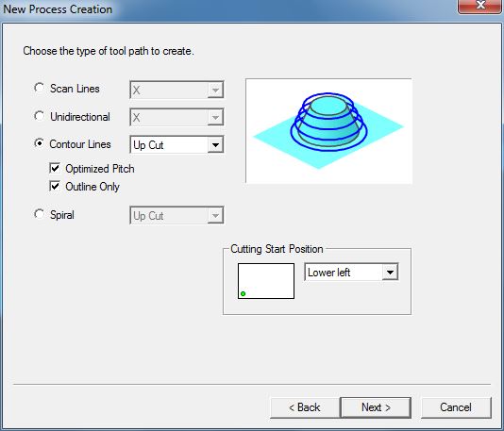Expand the Contour Lines Up Cut dropdown
This screenshot has height=431, width=504.
[x=176, y=145]
